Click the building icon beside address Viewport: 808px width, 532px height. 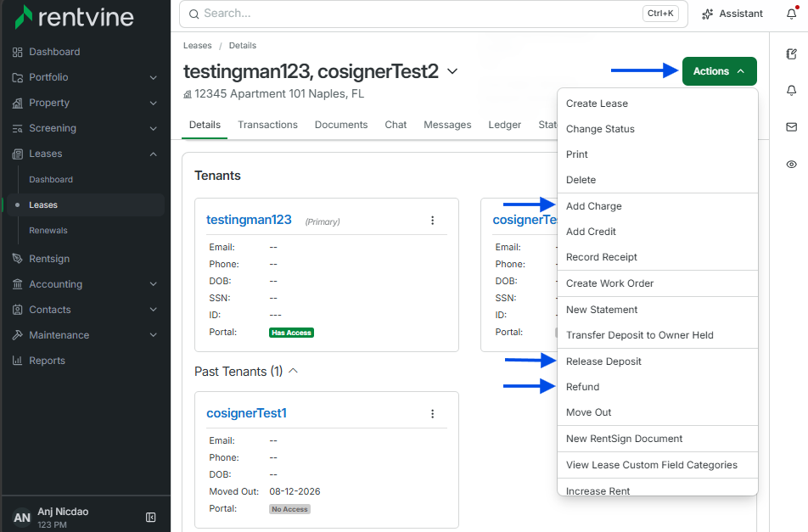[188, 94]
